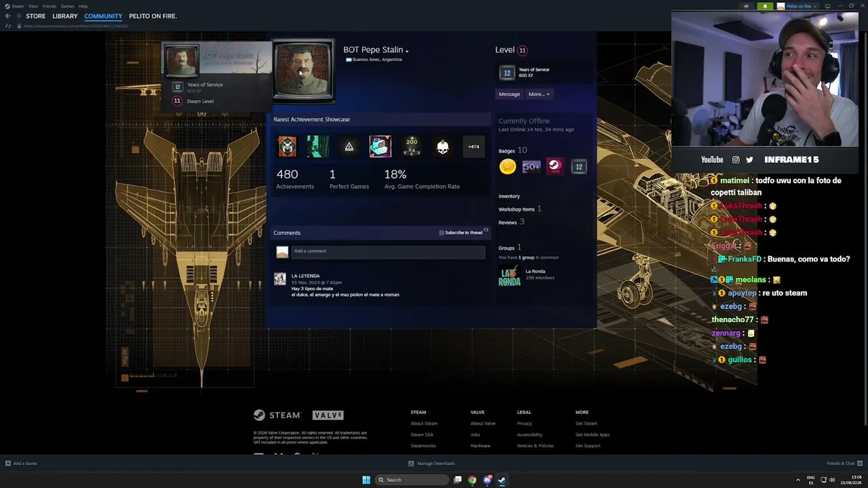This screenshot has height=488, width=868.
Task: Open the Games menu
Action: (x=67, y=6)
